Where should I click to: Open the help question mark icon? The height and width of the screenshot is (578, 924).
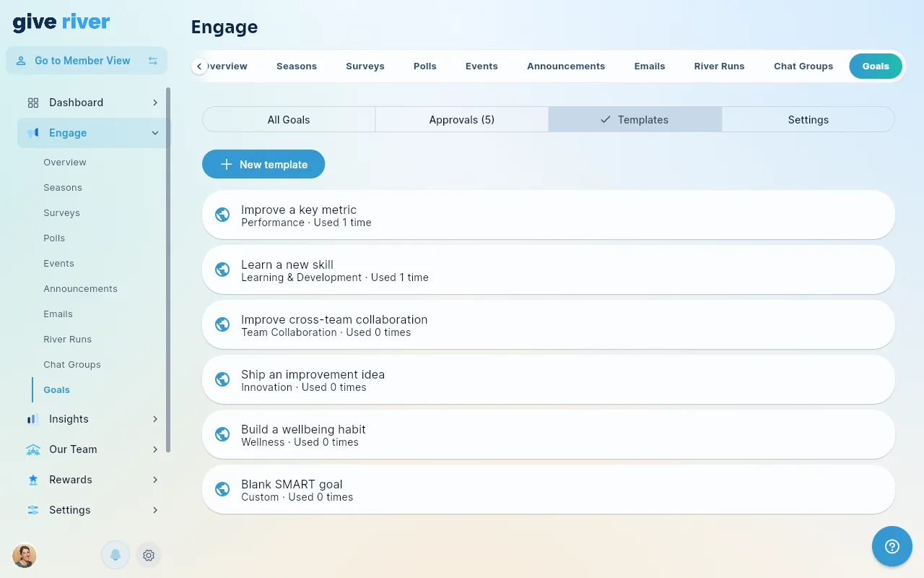892,546
